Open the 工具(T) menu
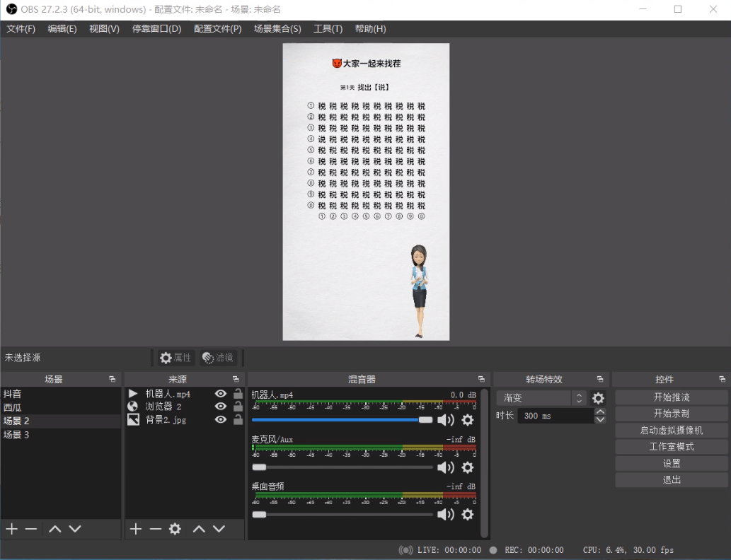The width and height of the screenshot is (731, 560). click(328, 28)
